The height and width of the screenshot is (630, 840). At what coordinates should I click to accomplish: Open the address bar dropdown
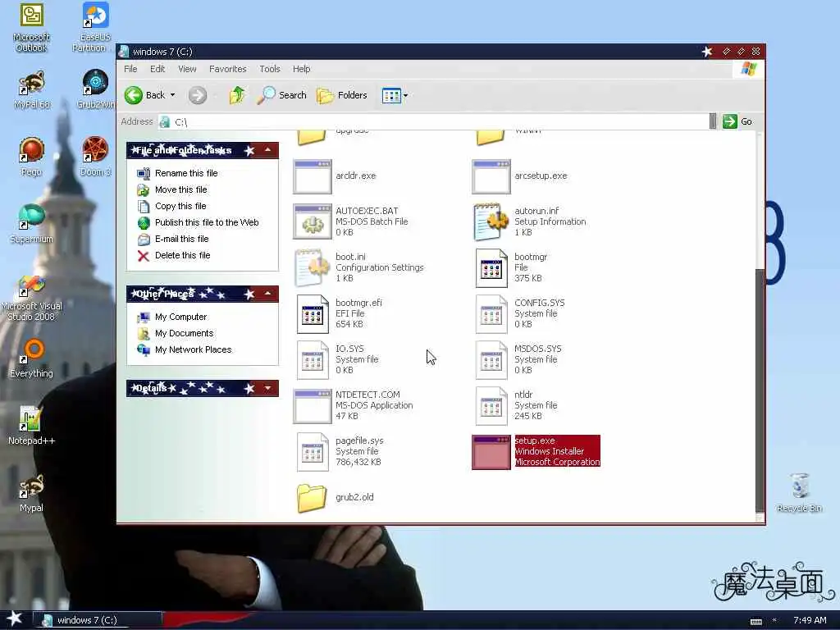click(x=713, y=121)
